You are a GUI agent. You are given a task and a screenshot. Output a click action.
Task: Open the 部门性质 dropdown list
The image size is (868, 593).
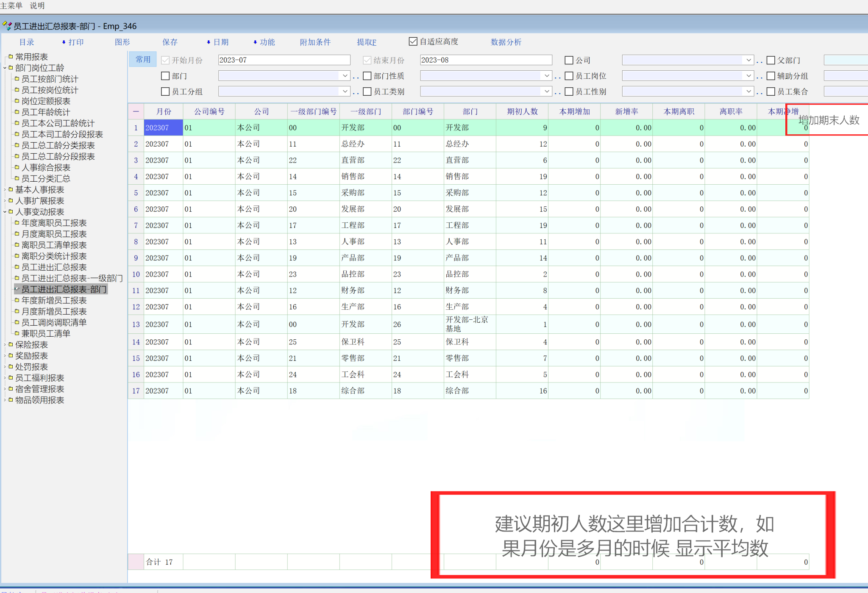tap(547, 76)
